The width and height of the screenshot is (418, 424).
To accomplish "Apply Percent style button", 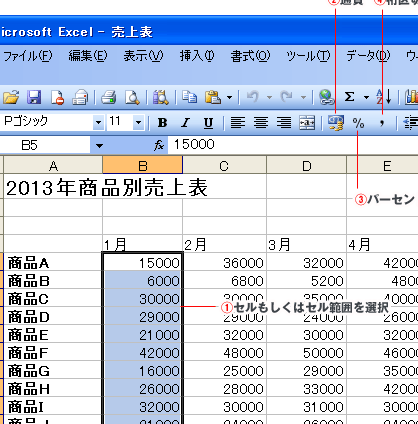I will pos(358,123).
